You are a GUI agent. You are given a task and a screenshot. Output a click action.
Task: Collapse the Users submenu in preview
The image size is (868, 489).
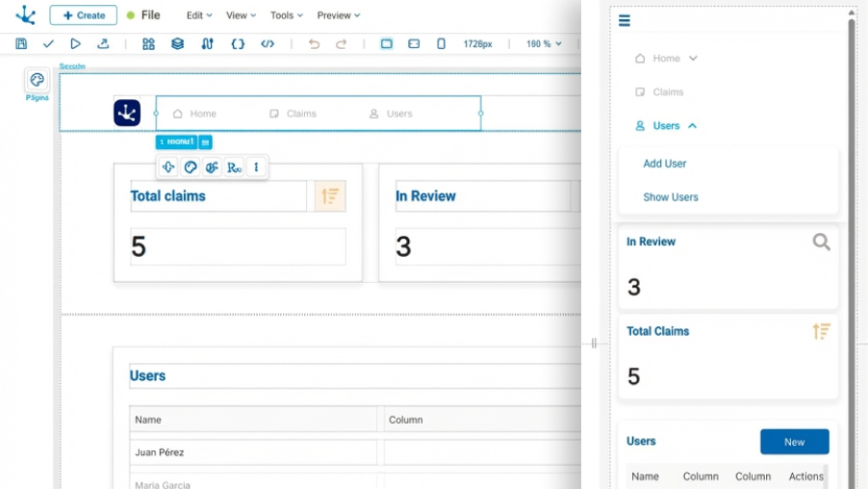(693, 126)
